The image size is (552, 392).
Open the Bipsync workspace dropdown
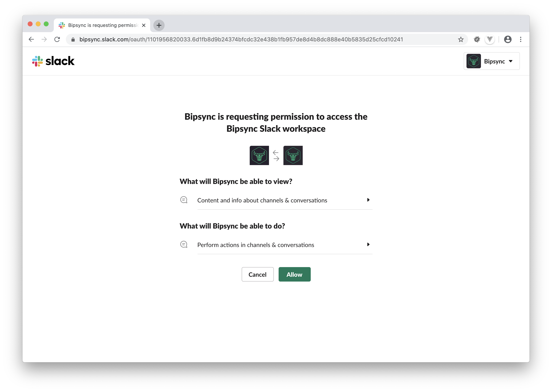491,61
